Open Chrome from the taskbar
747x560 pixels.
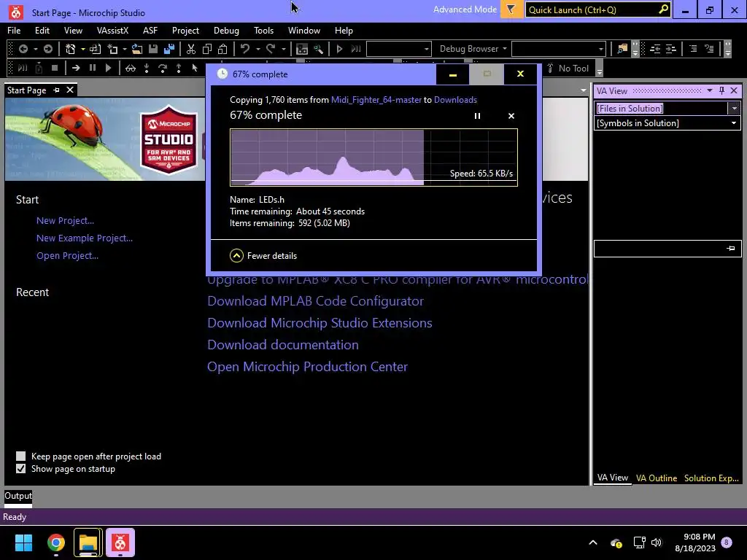(x=56, y=542)
